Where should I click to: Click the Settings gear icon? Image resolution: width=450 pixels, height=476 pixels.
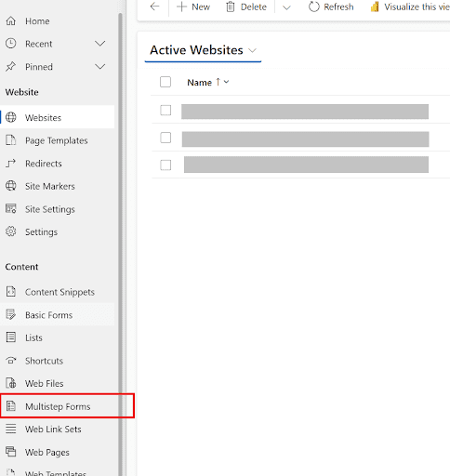[11, 231]
